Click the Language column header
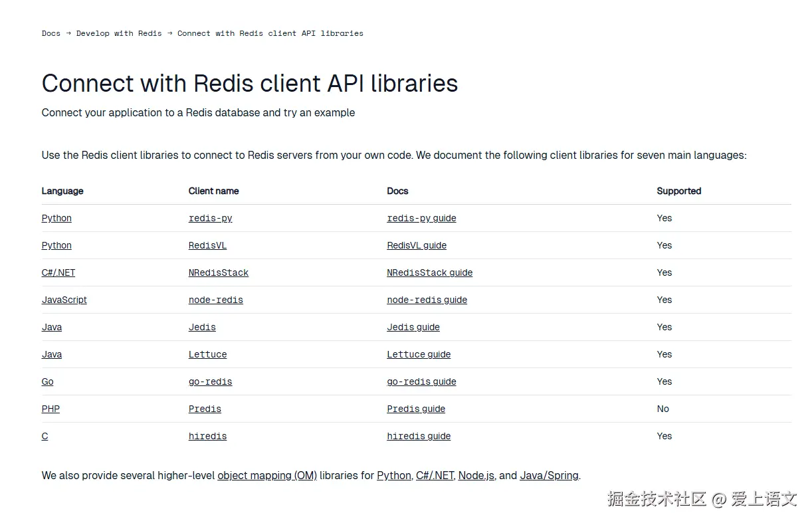 coord(62,191)
